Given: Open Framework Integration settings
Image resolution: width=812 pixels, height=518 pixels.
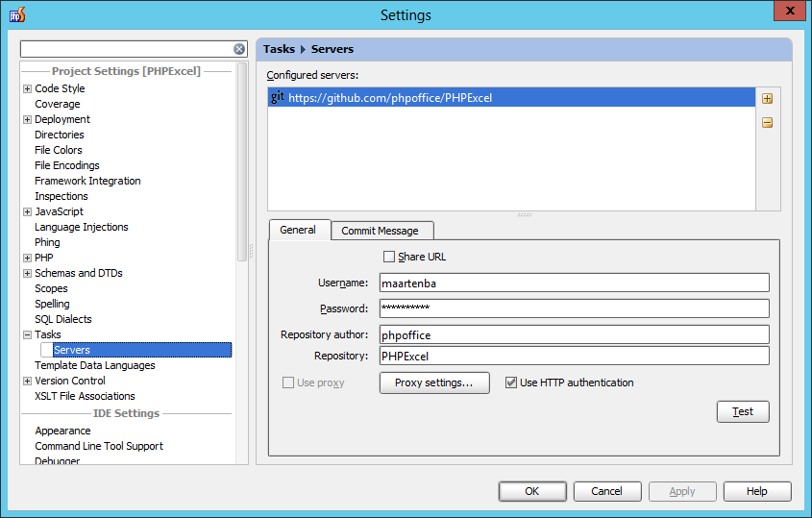Looking at the screenshot, I should [87, 181].
